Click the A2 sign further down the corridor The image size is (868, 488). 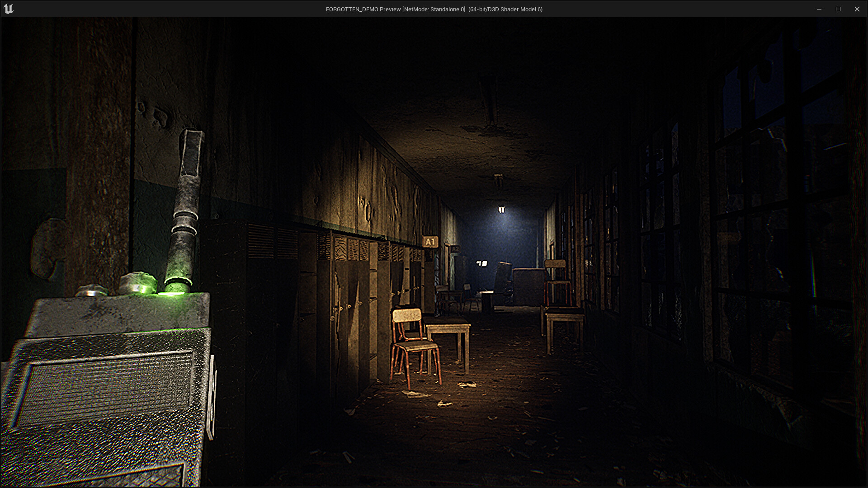pos(455,249)
